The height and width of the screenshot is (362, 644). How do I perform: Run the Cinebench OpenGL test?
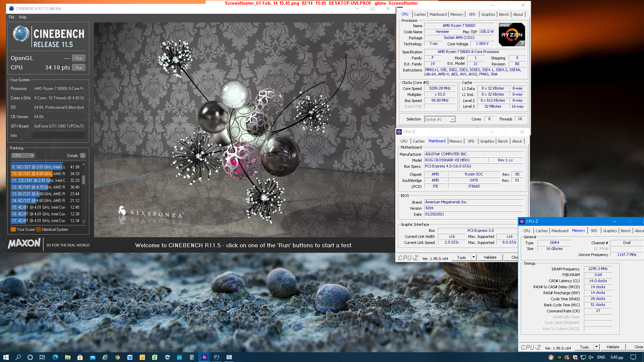(x=79, y=58)
